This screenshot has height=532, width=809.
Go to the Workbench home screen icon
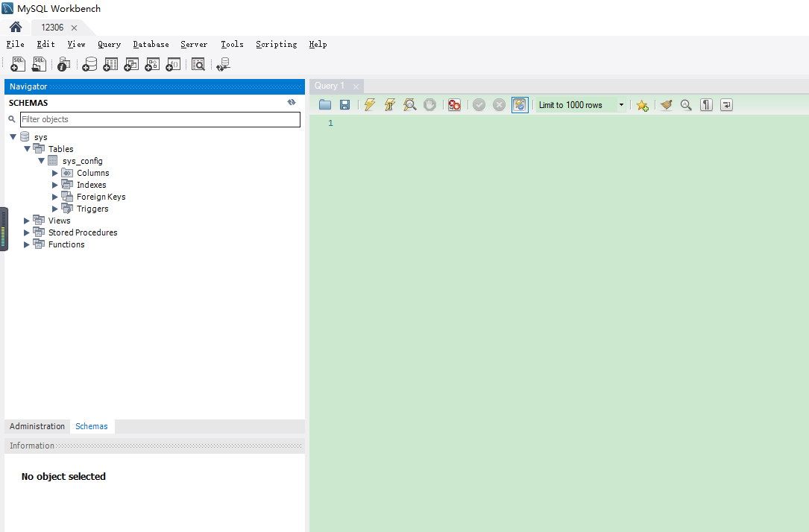coord(16,27)
